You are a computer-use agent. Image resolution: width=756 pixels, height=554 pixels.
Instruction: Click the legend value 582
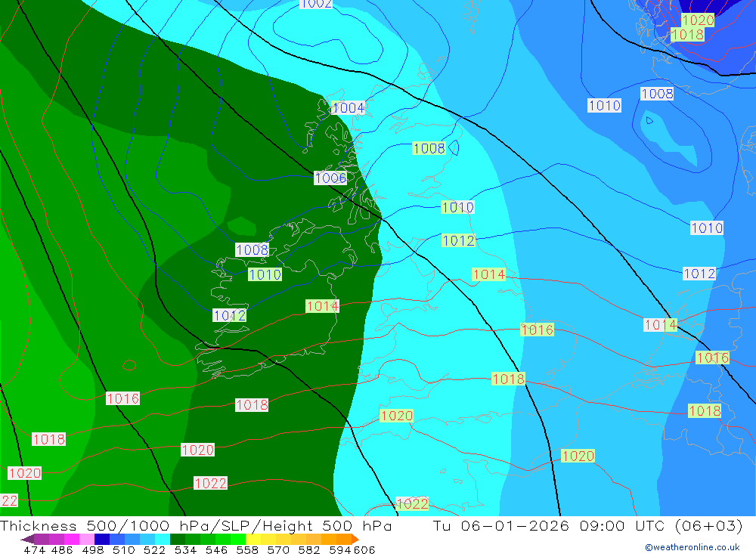[308, 549]
